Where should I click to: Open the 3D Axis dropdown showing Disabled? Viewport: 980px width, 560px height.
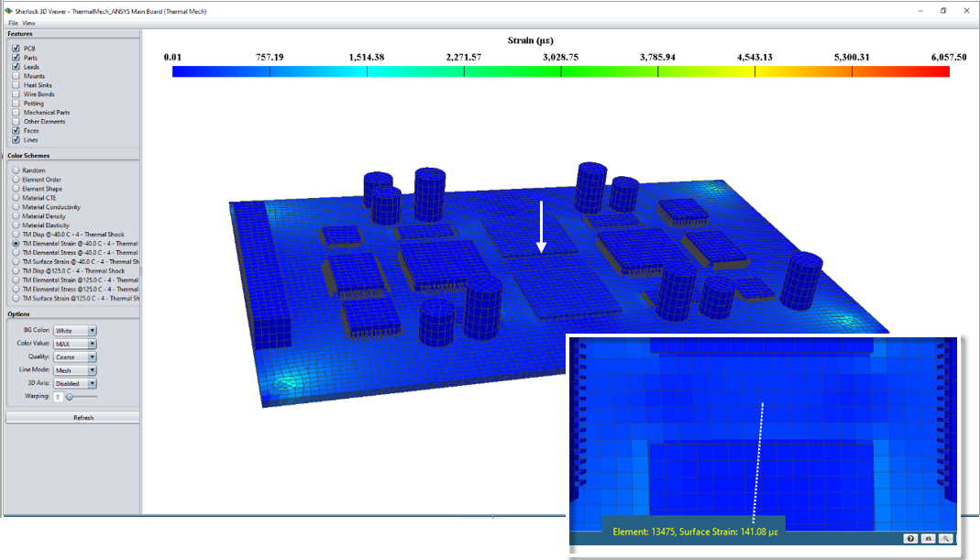pos(75,383)
